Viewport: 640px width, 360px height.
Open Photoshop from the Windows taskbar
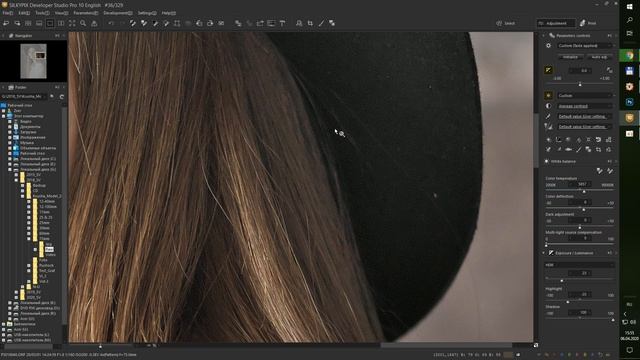point(630,102)
